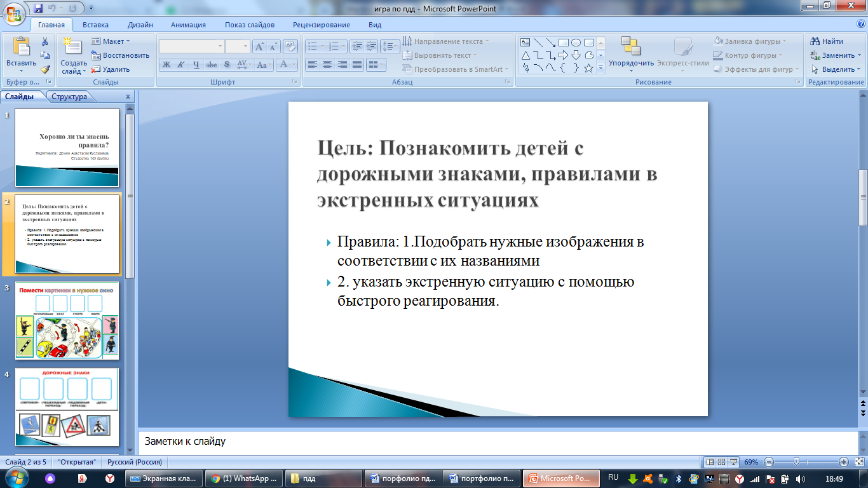
Task: Open the Анимация ribbon tab
Action: [x=188, y=25]
